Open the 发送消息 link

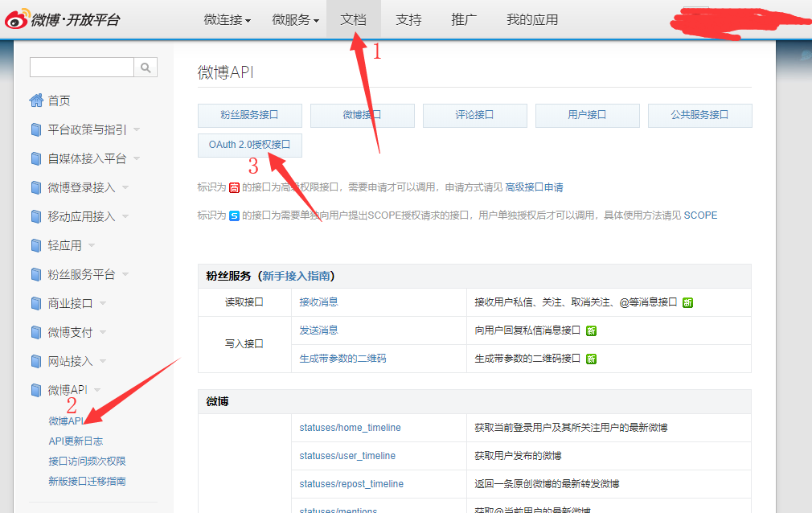(x=318, y=330)
